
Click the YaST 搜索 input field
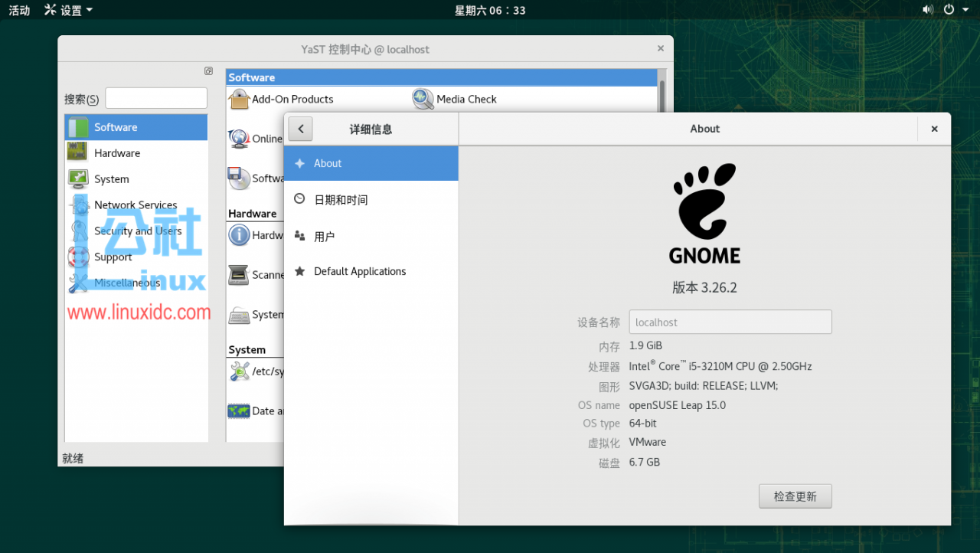coord(156,98)
